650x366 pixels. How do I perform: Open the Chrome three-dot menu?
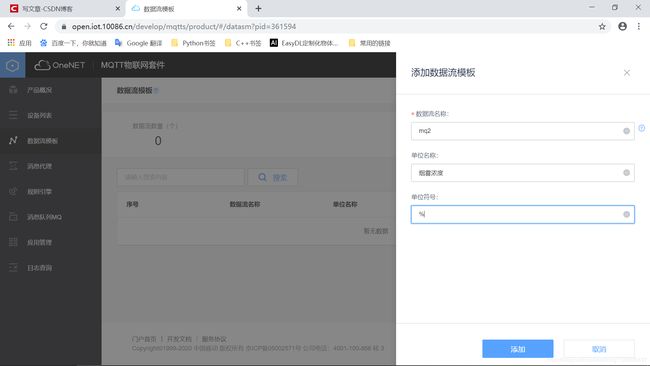tap(639, 27)
